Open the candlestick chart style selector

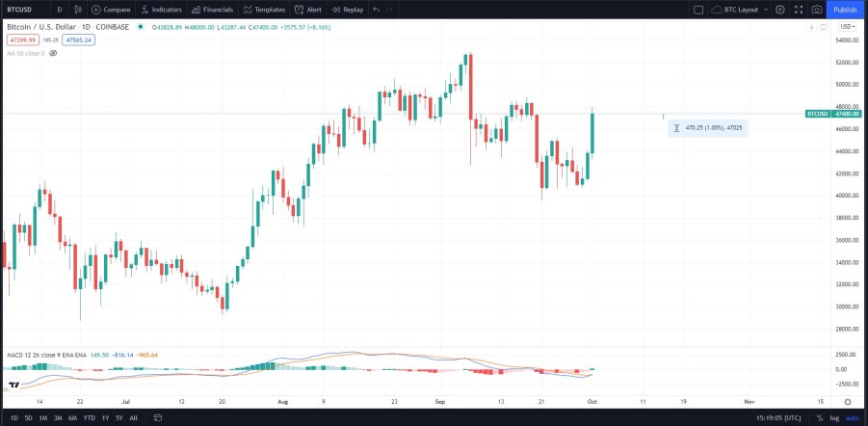click(x=78, y=10)
